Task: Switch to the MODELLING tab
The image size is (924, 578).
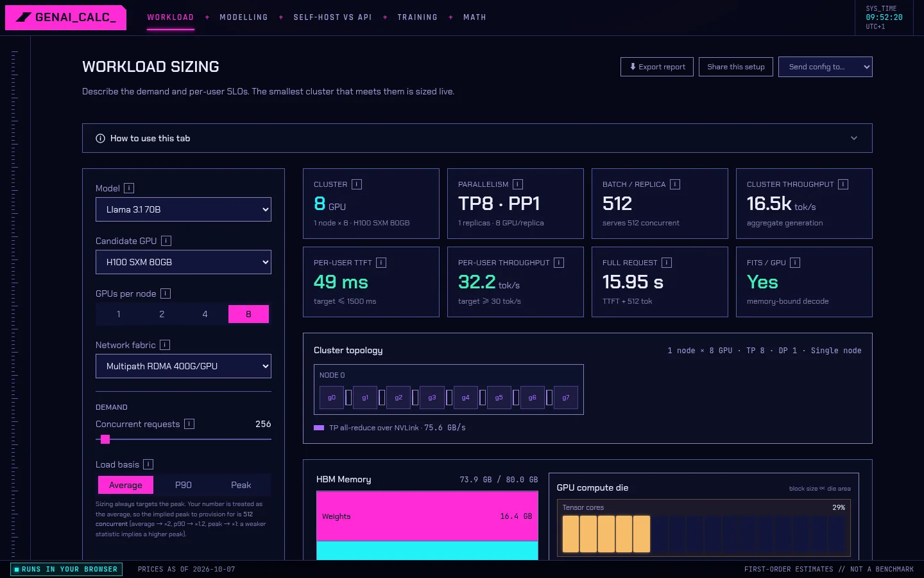Action: point(244,17)
